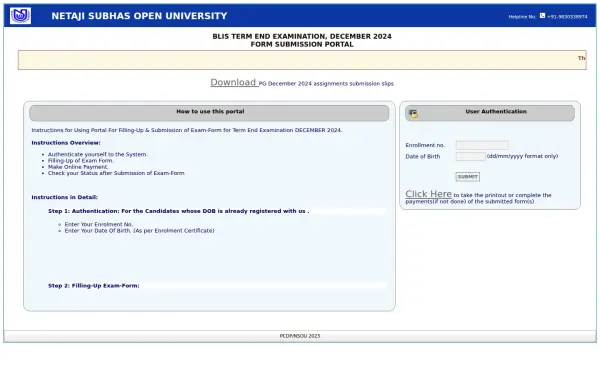Click the helpline phone icon
The image size is (600, 375).
click(542, 16)
